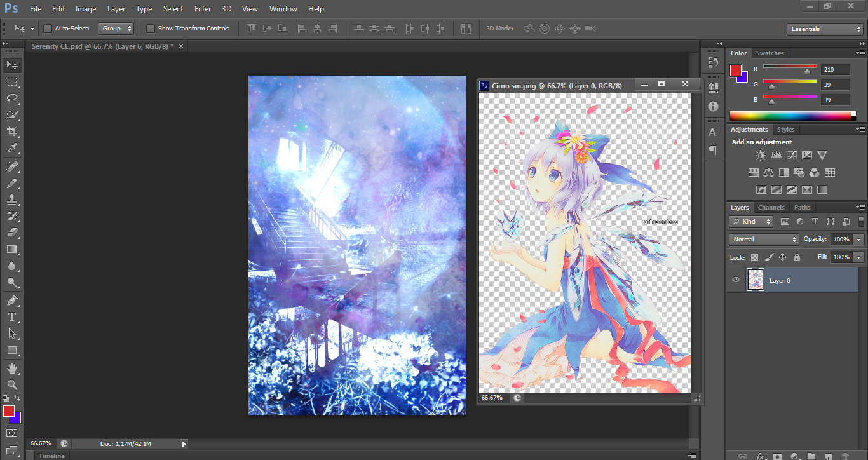This screenshot has width=868, height=460.
Task: Open the Layers panel options menu
Action: coord(860,208)
